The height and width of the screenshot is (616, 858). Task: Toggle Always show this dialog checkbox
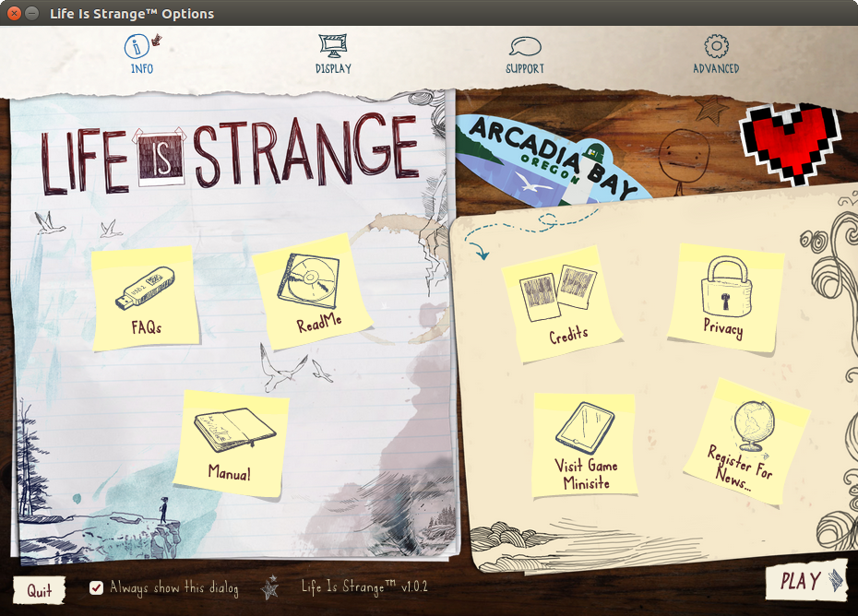(96, 588)
